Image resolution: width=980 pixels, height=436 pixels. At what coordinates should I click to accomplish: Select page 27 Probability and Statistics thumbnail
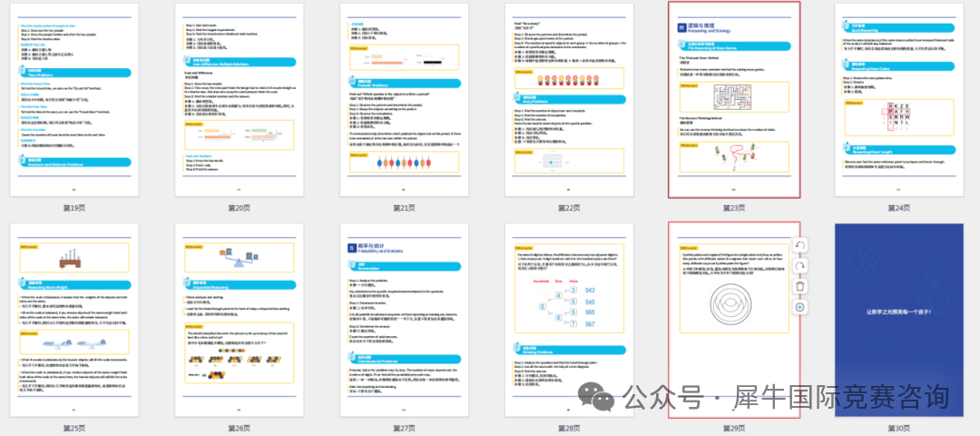[404, 320]
